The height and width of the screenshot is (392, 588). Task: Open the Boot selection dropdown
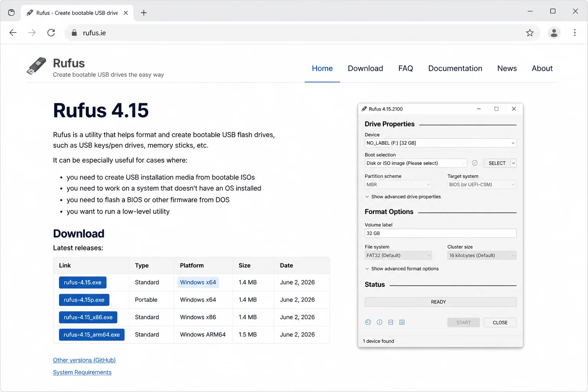pos(416,163)
